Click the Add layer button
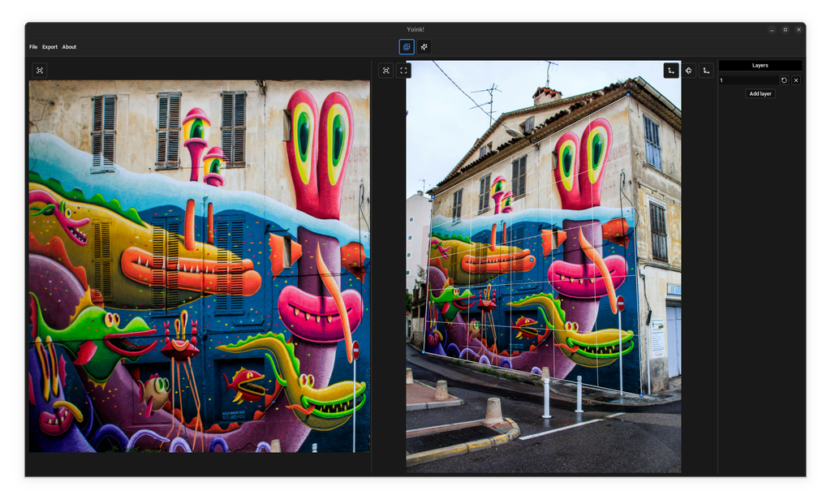The image size is (831, 504). pos(760,94)
